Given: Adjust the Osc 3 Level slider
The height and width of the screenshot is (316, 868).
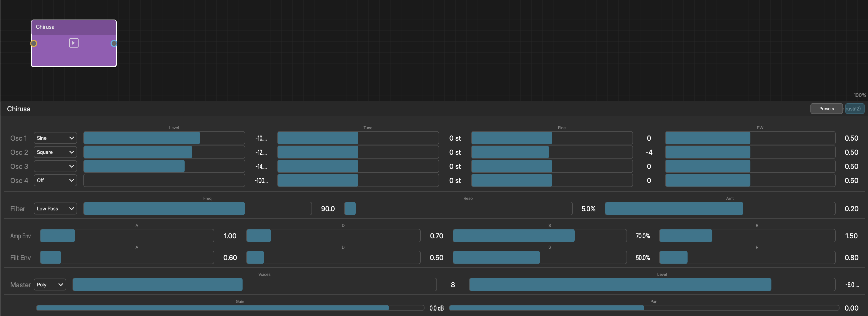Looking at the screenshot, I should [164, 166].
